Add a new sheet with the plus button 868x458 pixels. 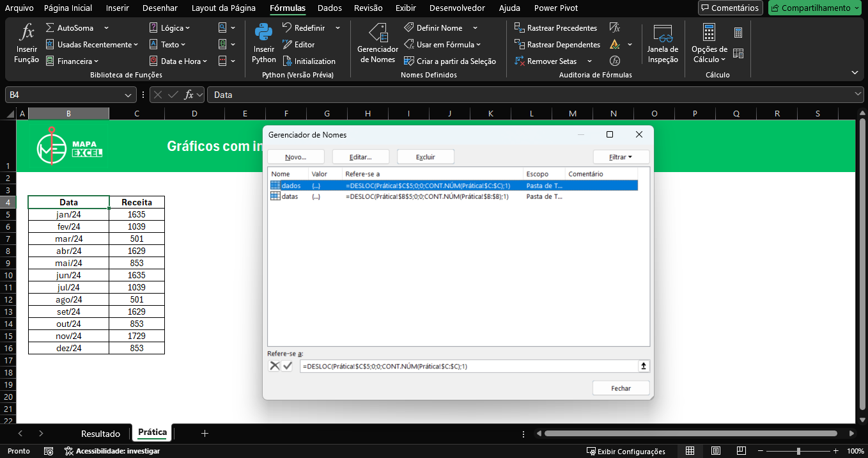(x=205, y=434)
